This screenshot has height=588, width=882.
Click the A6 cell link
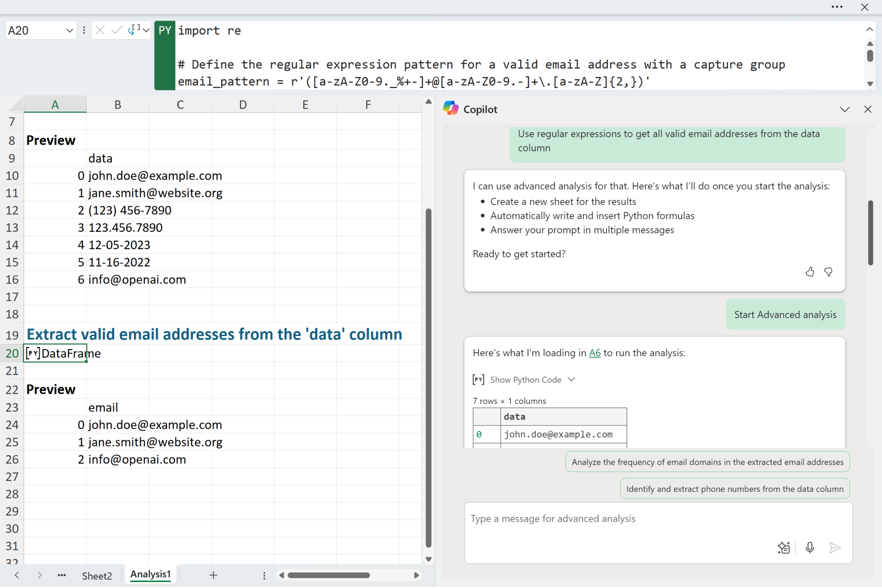tap(594, 353)
